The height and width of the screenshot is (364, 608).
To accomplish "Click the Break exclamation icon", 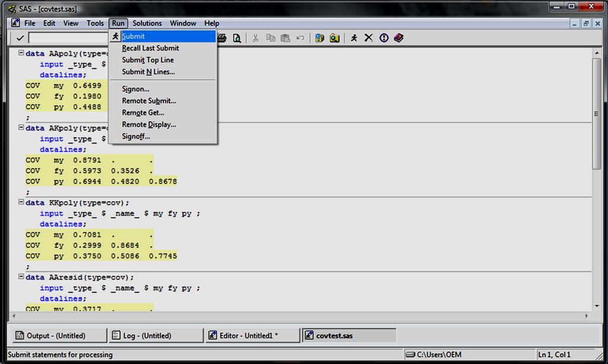I will point(384,38).
